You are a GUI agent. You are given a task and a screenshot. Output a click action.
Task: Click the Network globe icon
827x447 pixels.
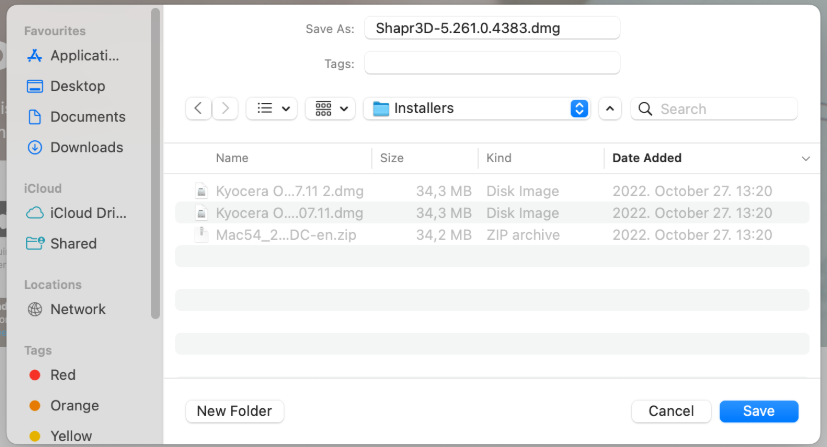pos(35,309)
